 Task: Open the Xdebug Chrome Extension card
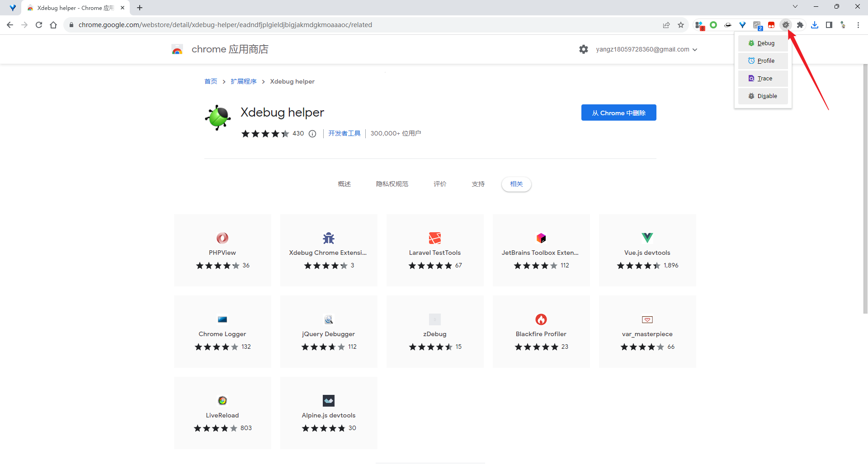tap(329, 250)
